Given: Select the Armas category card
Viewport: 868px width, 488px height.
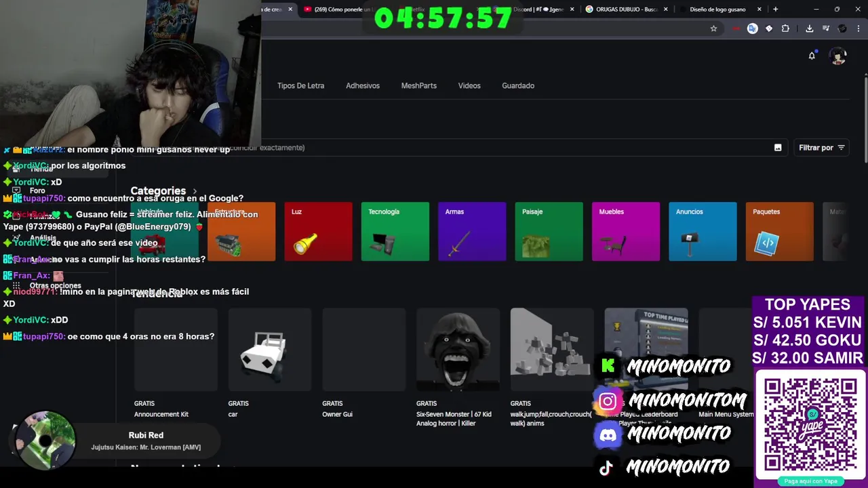Looking at the screenshot, I should click(x=472, y=231).
